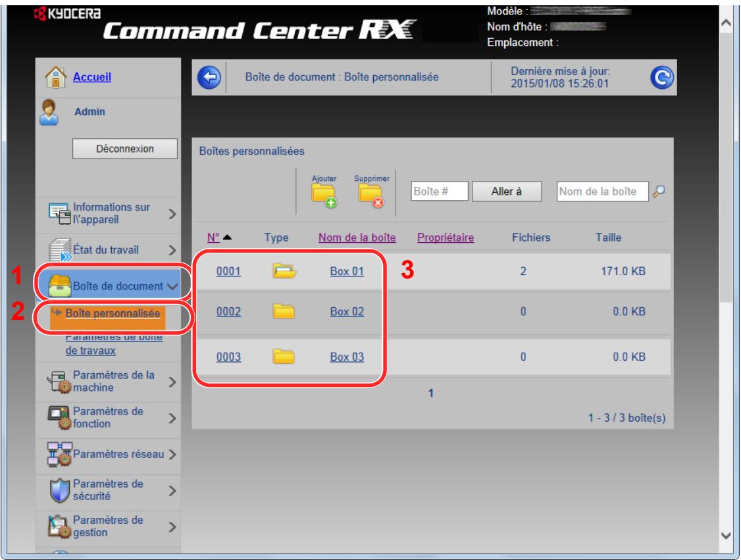Open the Box 01 link
The width and height of the screenshot is (741, 560).
(x=347, y=271)
